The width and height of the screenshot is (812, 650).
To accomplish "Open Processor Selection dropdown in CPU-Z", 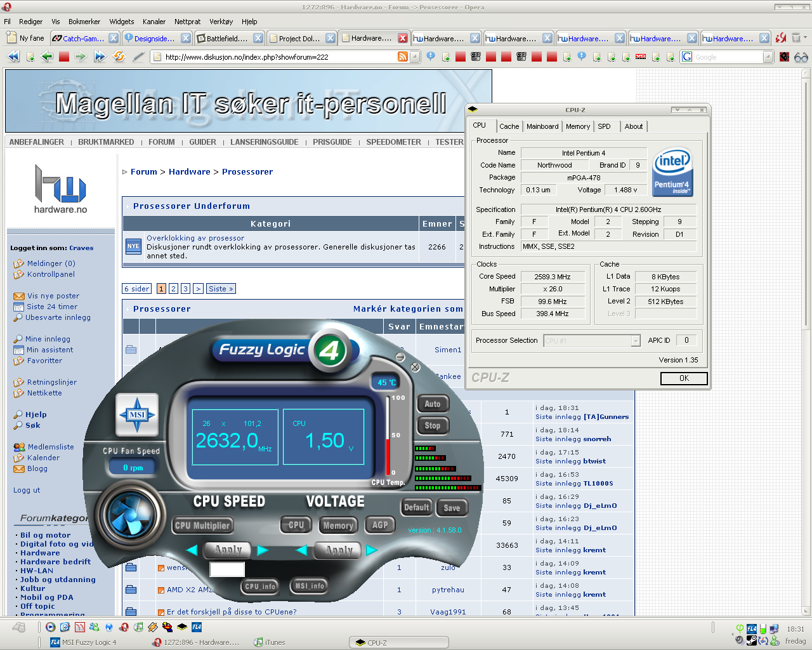I will [x=635, y=341].
